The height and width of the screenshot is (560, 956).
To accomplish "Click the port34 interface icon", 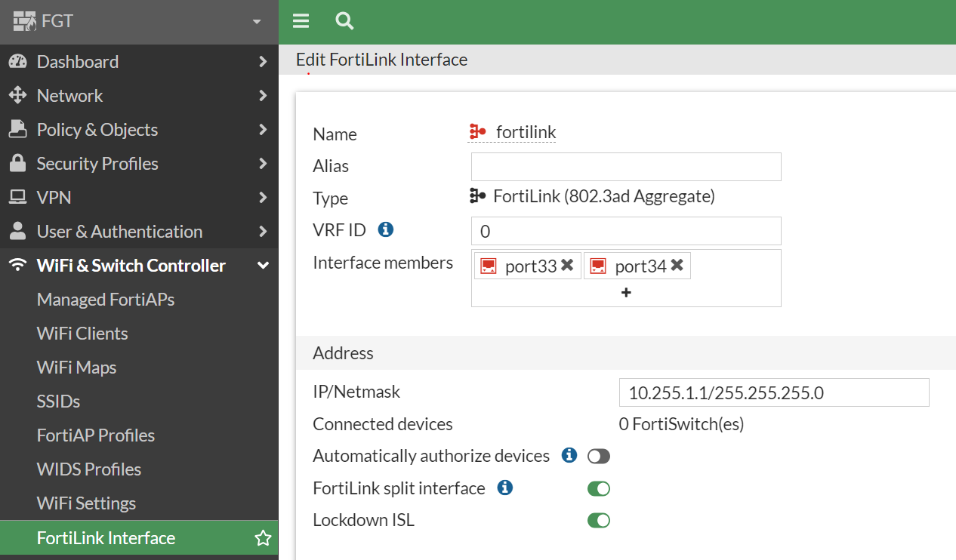I will point(598,266).
